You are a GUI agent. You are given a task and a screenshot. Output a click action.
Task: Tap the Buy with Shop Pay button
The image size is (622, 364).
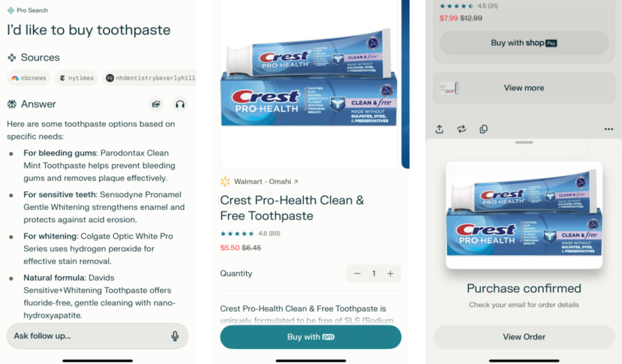[524, 43]
